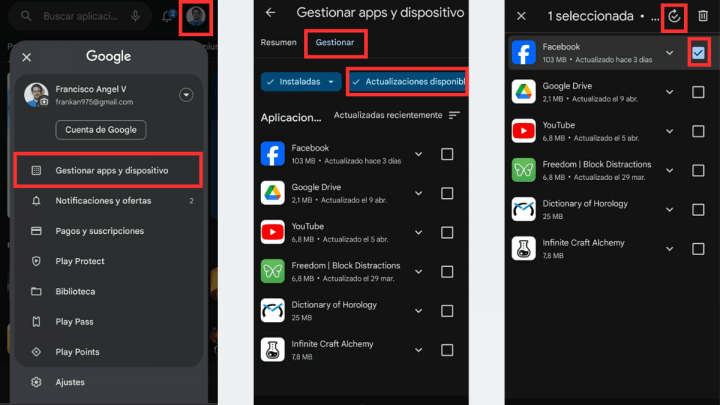Screen dimensions: 720x405
Task: Open Play Pass entry
Action: tap(108, 322)
